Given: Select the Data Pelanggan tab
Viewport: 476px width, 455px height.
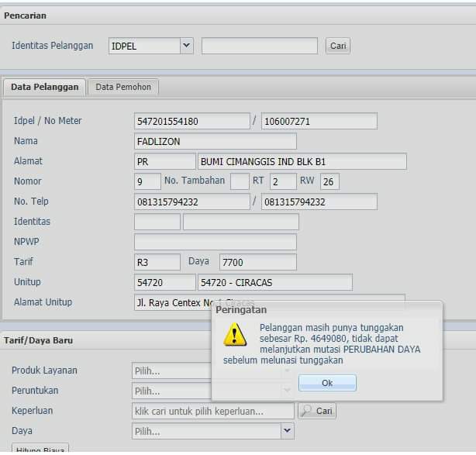Looking at the screenshot, I should click(45, 87).
